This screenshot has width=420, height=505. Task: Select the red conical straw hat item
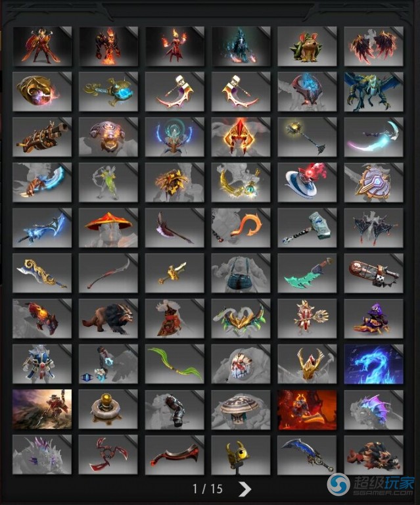click(108, 228)
